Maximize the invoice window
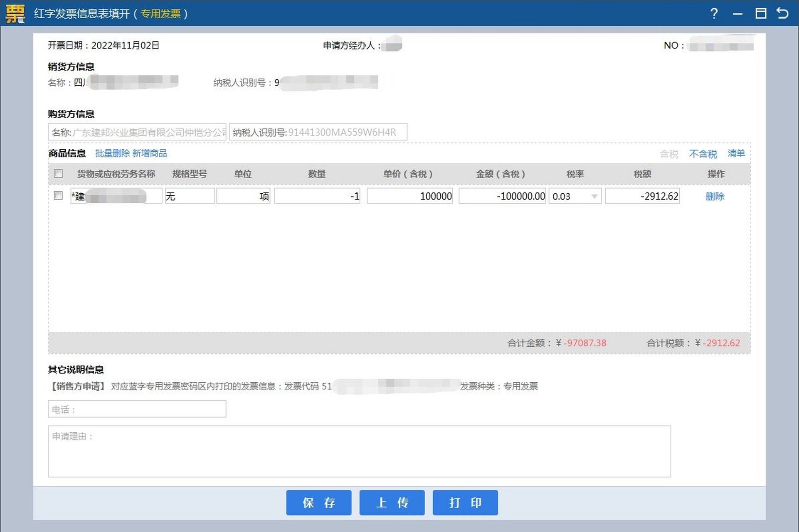Image resolution: width=799 pixels, height=532 pixels. pos(760,13)
